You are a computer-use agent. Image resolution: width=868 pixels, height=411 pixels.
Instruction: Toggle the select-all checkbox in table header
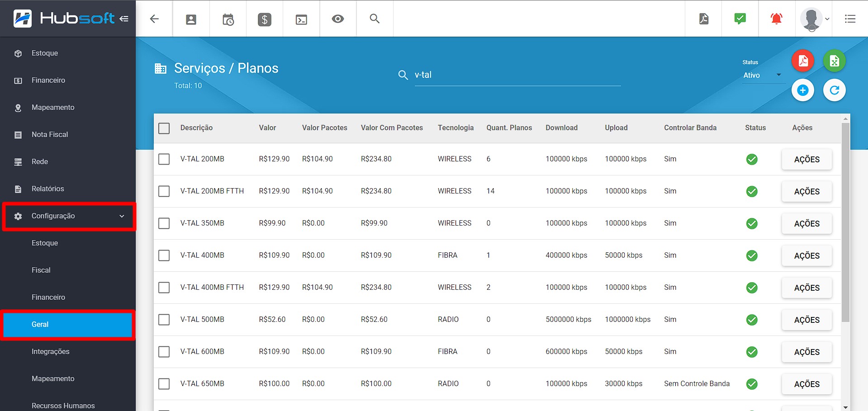tap(164, 128)
